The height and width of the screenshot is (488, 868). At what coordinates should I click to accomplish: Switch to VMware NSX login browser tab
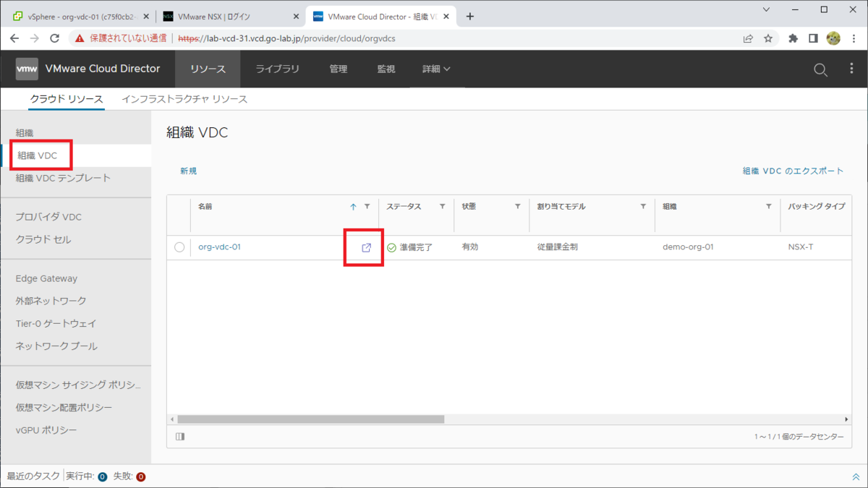[x=230, y=17]
